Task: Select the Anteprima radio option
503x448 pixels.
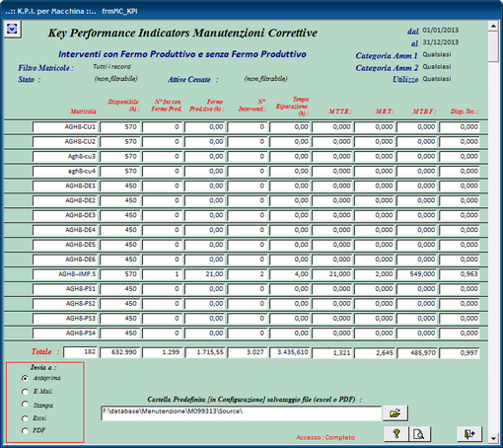Action: [25, 378]
